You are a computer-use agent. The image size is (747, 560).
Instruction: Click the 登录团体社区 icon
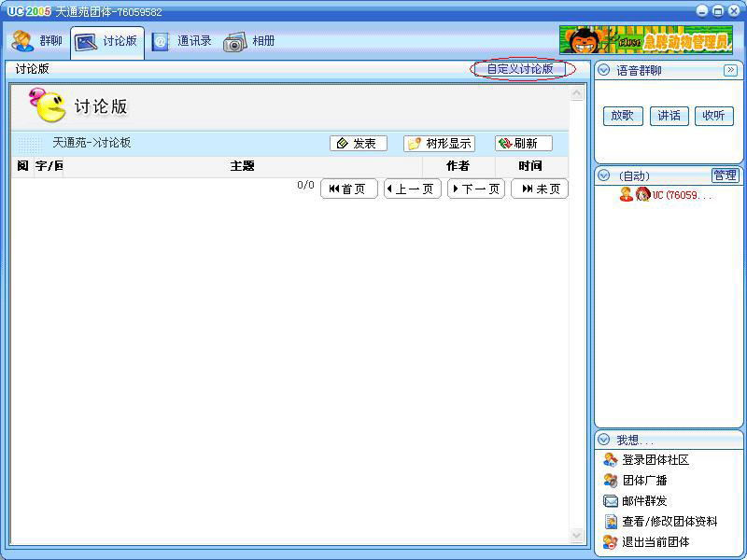611,460
